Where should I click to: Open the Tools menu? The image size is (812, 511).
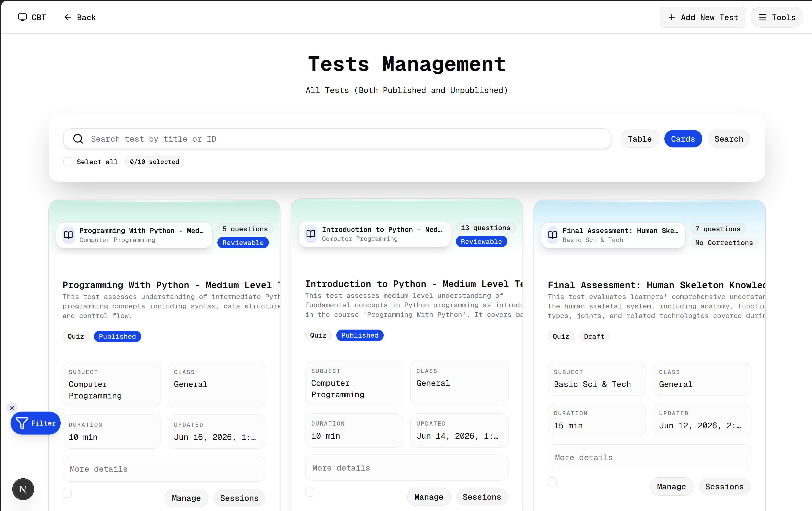pos(777,17)
